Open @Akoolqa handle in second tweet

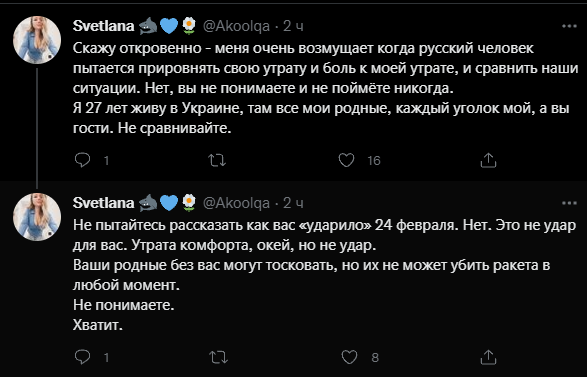click(236, 203)
